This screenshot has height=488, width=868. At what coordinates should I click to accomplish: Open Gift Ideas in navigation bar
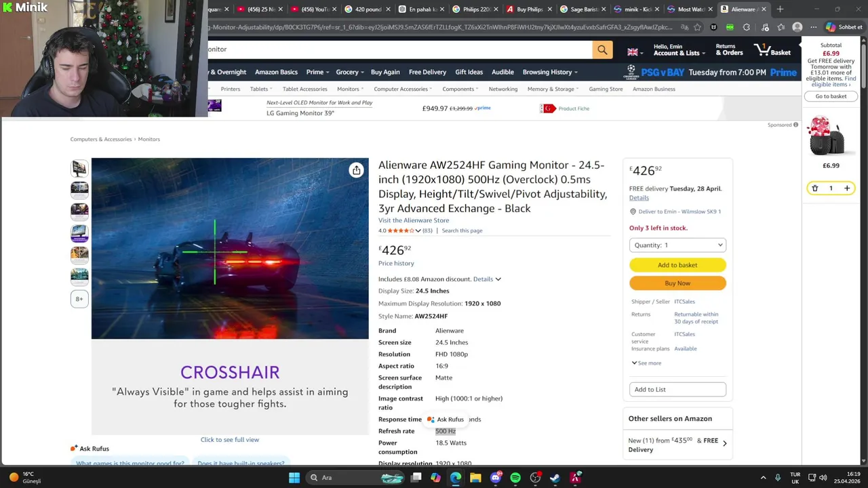click(x=469, y=72)
